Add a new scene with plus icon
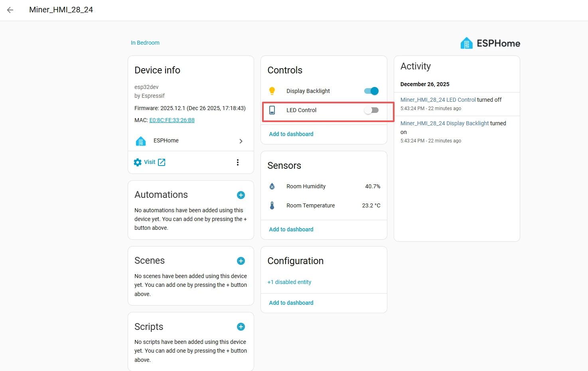Image resolution: width=588 pixels, height=371 pixels. point(241,261)
